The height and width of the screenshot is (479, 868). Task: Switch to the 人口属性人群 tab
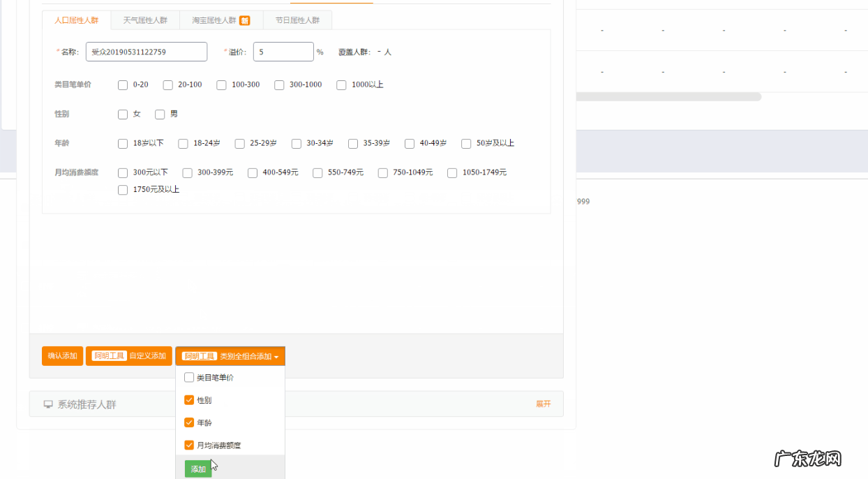(77, 20)
